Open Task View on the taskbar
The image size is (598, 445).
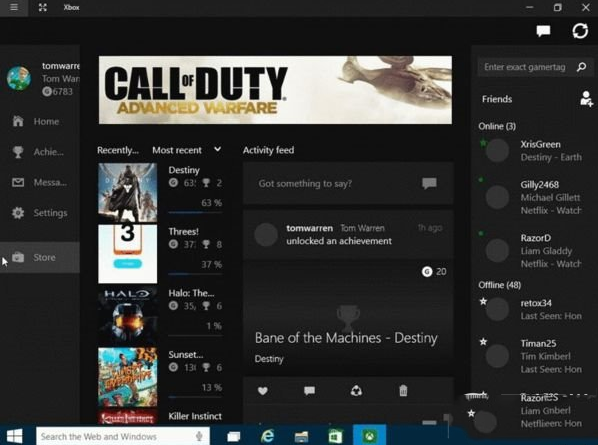coord(234,436)
